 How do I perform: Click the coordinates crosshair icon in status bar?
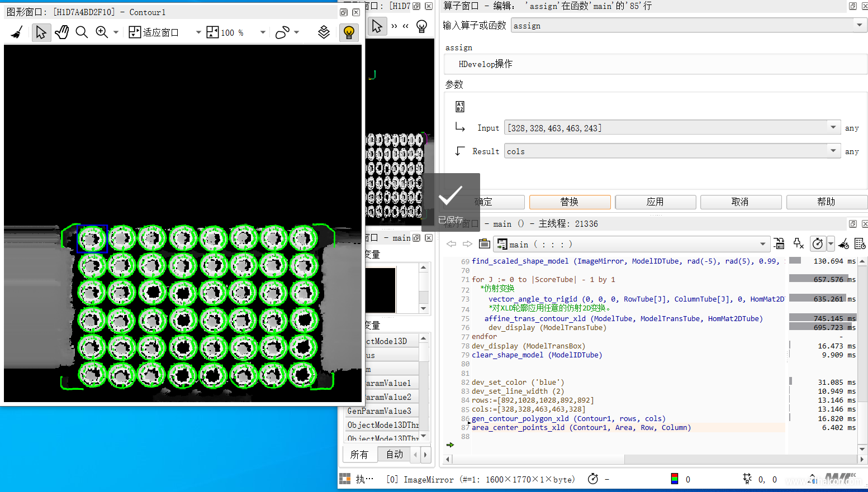[747, 479]
